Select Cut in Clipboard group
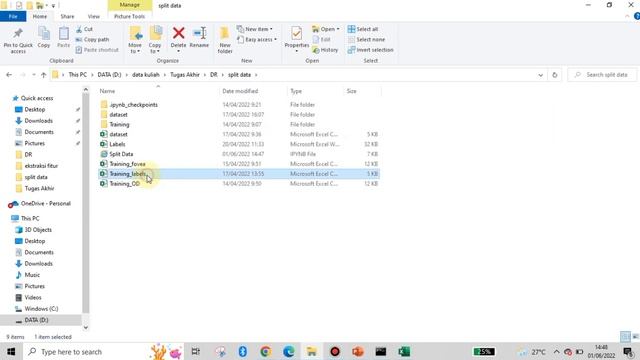This screenshot has width=640, height=360. 84,29
